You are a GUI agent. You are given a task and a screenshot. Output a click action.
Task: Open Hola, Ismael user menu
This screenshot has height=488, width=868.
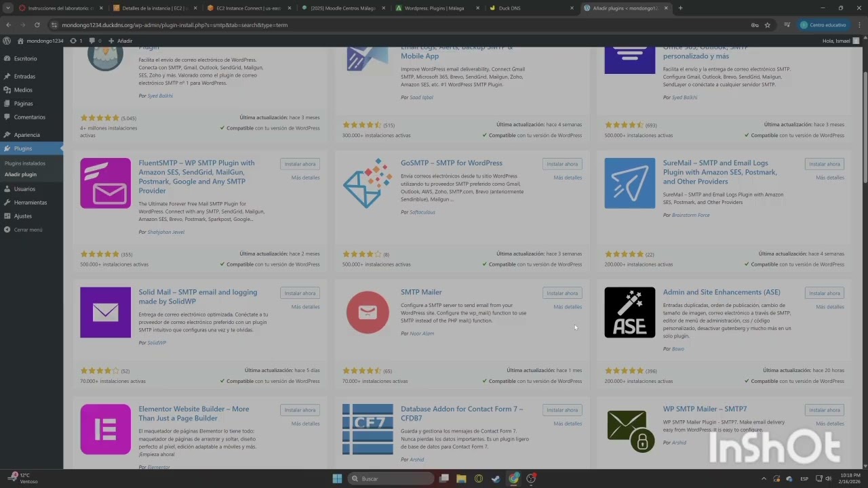(x=842, y=41)
